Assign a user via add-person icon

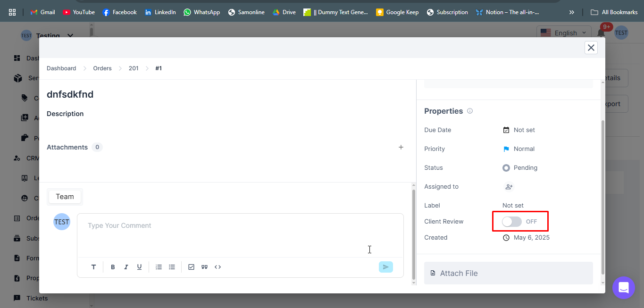509,187
